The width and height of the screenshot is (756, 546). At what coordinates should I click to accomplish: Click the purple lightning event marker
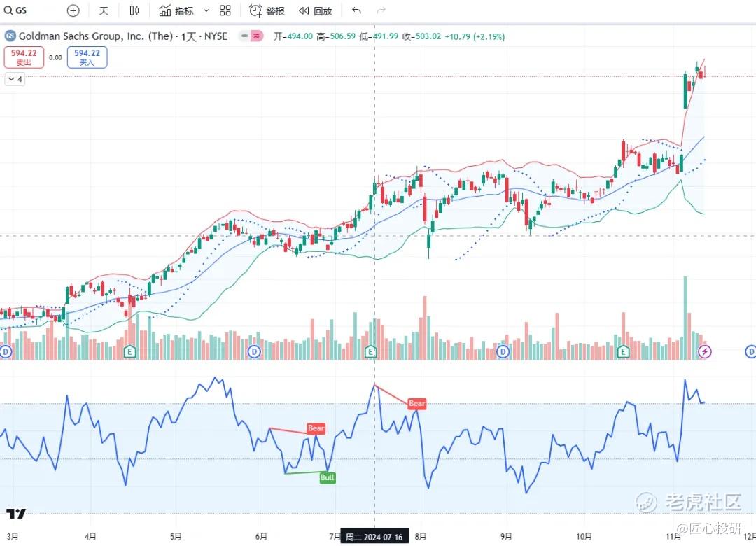[705, 352]
